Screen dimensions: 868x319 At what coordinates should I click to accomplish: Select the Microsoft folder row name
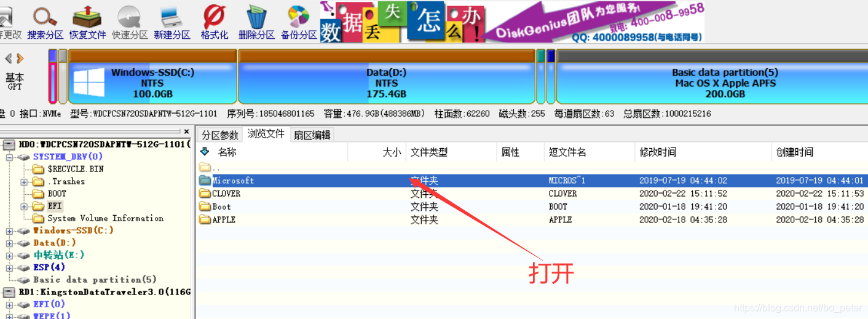click(233, 181)
